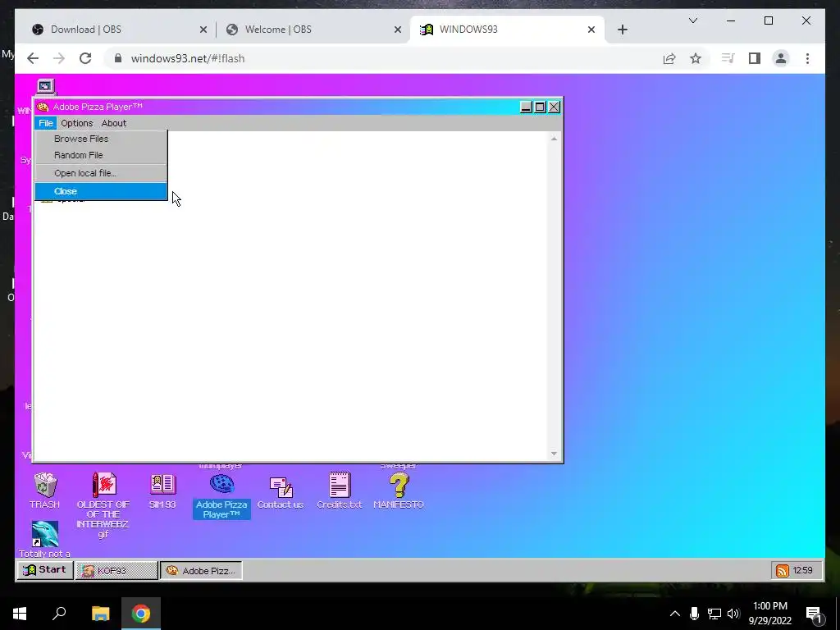Image resolution: width=840 pixels, height=630 pixels.
Task: Choose Open local file... entry
Action: pyautogui.click(x=101, y=173)
